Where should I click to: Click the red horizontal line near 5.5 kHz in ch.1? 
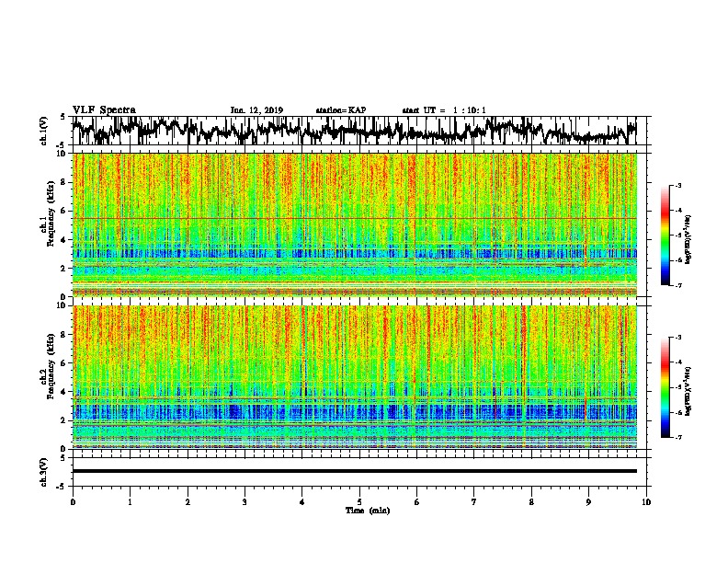(354, 218)
